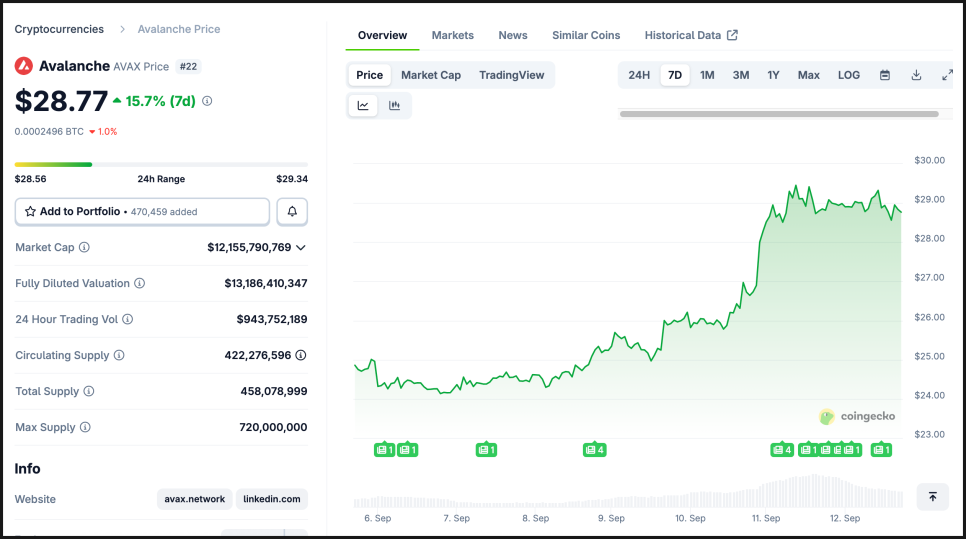Image resolution: width=966 pixels, height=539 pixels.
Task: Open the Markets tab
Action: coord(452,35)
